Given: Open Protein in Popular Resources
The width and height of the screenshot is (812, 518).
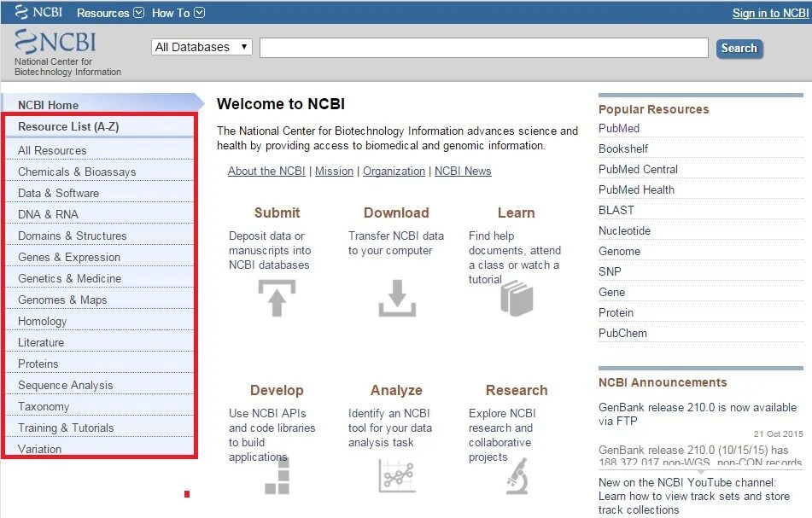Looking at the screenshot, I should [x=616, y=312].
